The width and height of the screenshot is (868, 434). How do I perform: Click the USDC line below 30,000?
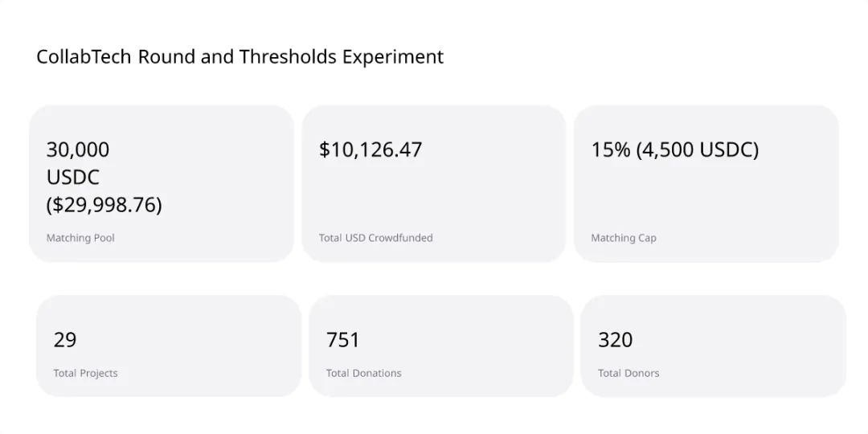point(73,178)
